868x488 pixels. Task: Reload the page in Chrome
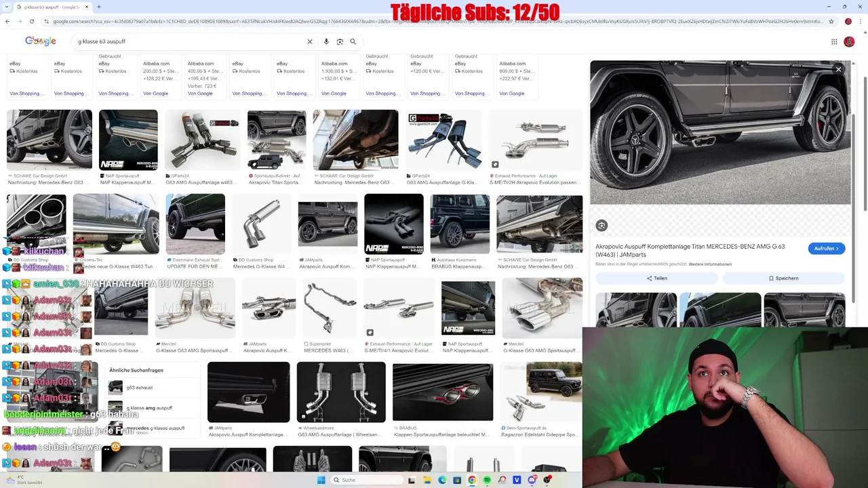point(32,21)
